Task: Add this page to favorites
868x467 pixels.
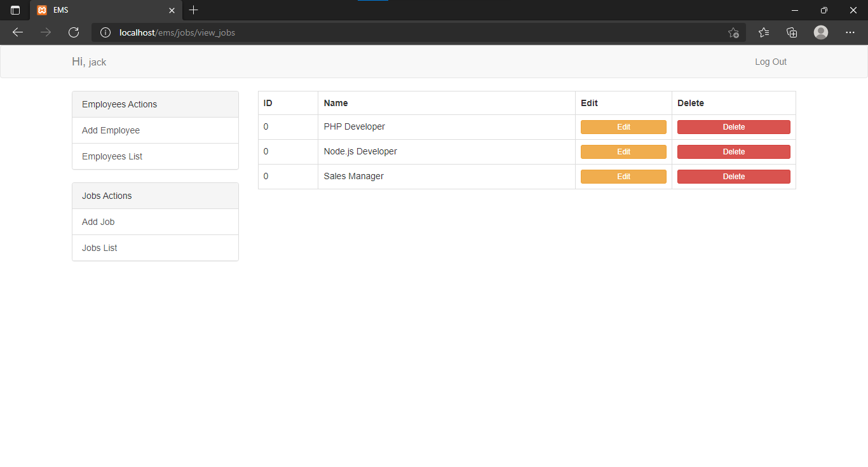Action: click(733, 32)
